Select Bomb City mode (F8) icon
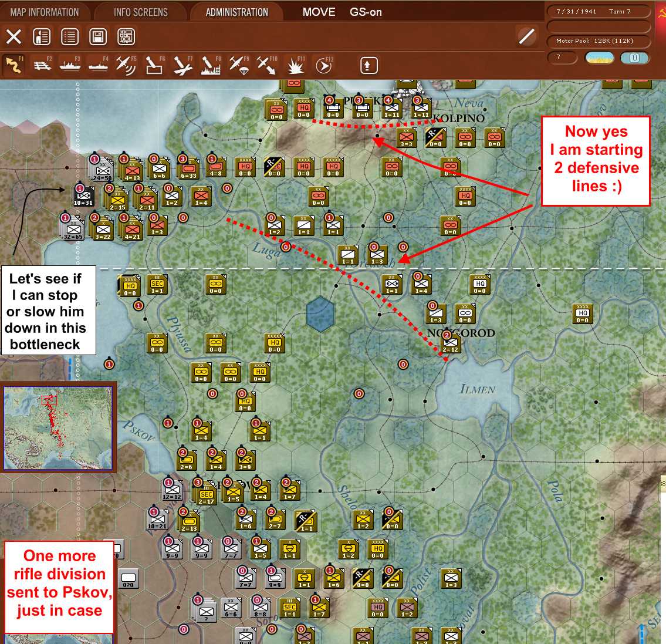 coord(210,65)
